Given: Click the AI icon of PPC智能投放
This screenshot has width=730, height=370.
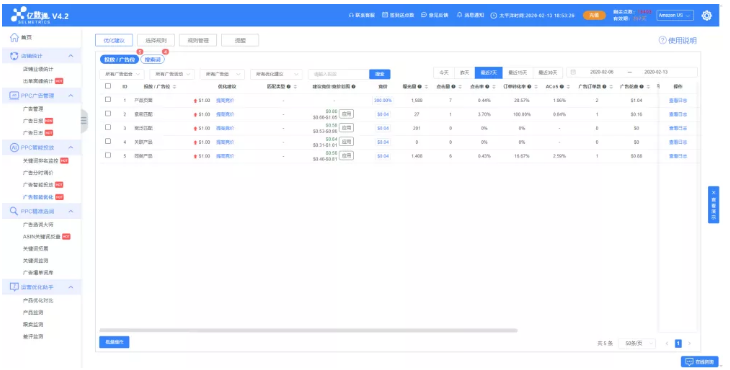Looking at the screenshot, I should tap(14, 148).
